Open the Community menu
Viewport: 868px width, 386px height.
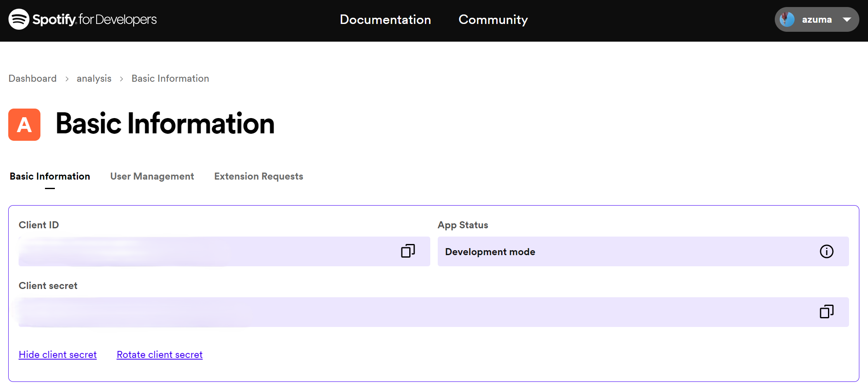493,19
